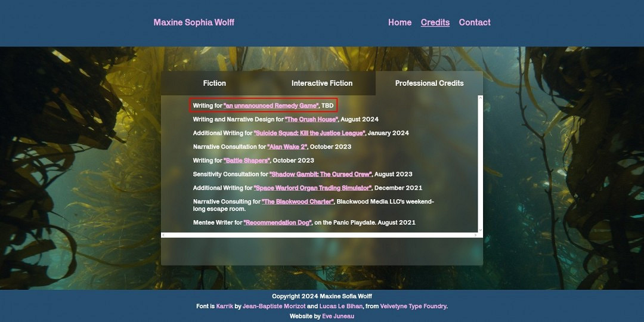Follow The Blackwood Charter link

point(298,202)
